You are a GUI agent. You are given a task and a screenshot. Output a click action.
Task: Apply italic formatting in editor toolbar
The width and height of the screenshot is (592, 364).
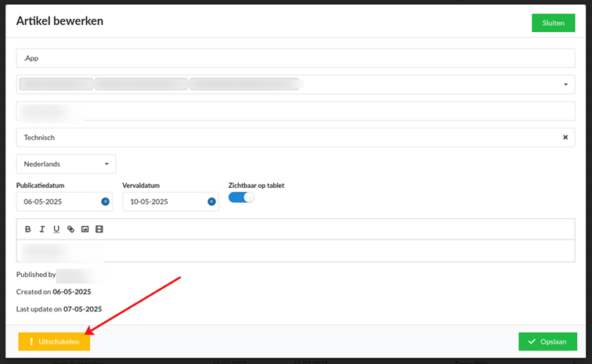pyautogui.click(x=42, y=229)
